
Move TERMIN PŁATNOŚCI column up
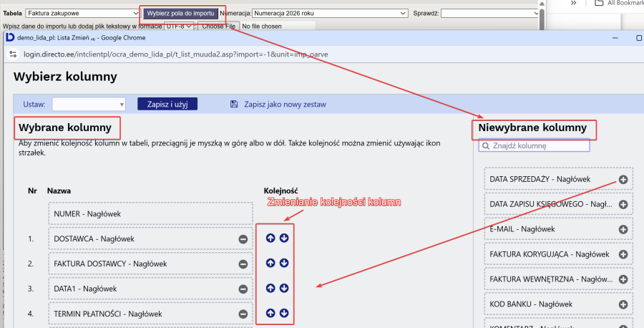tap(270, 313)
